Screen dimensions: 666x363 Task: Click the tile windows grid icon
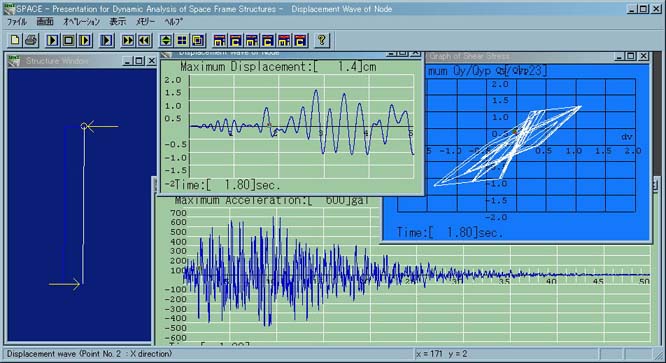point(182,40)
